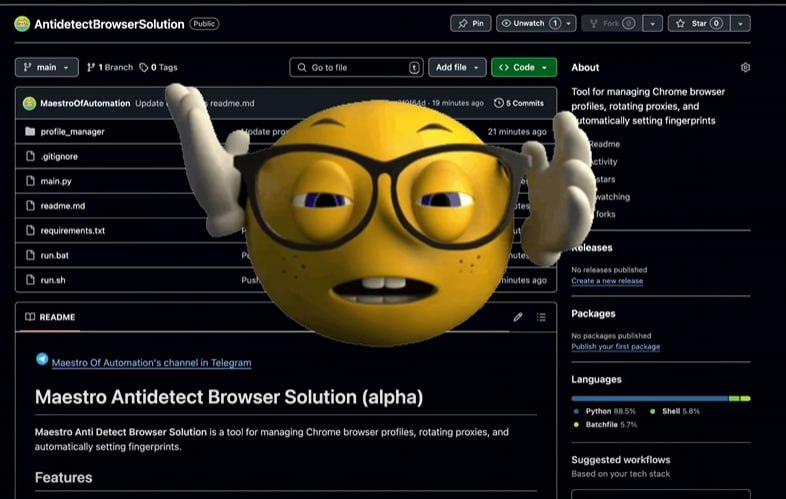Click Create a new release link

click(x=607, y=281)
